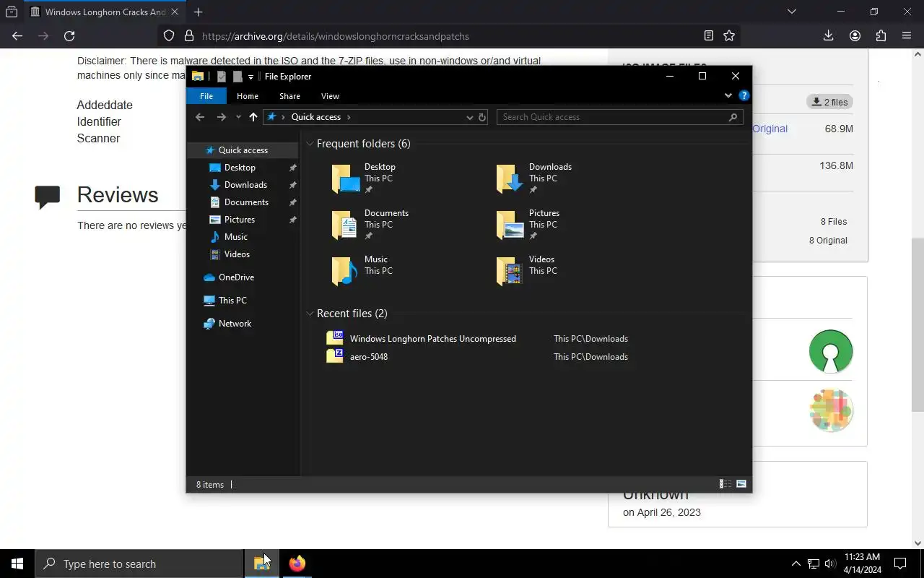The image size is (924, 578).
Task: Open notification center in taskbar
Action: pos(900,564)
